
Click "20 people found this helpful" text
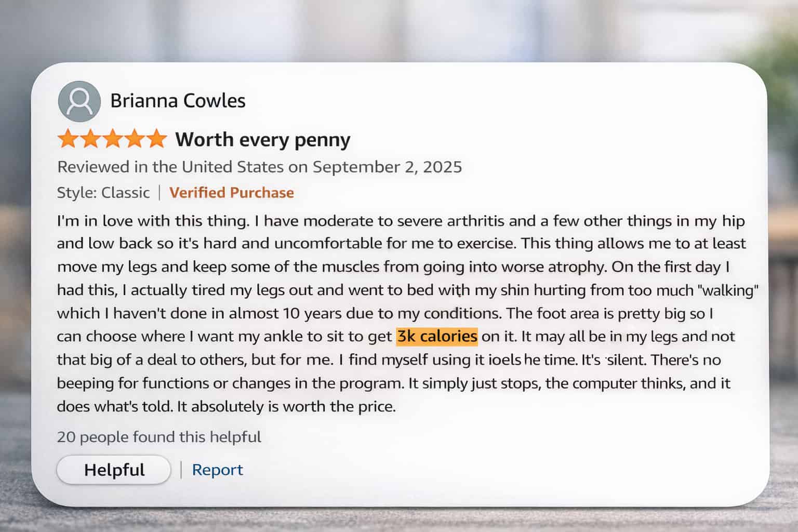158,437
